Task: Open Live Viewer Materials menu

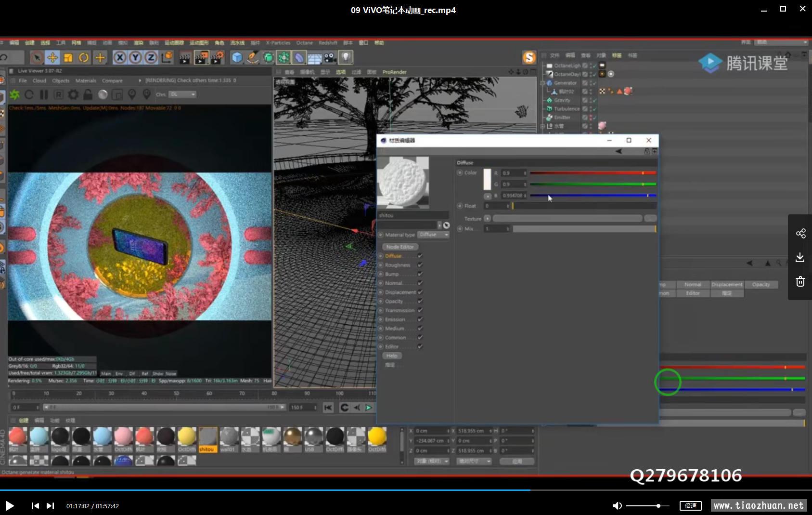Action: pyautogui.click(x=86, y=80)
